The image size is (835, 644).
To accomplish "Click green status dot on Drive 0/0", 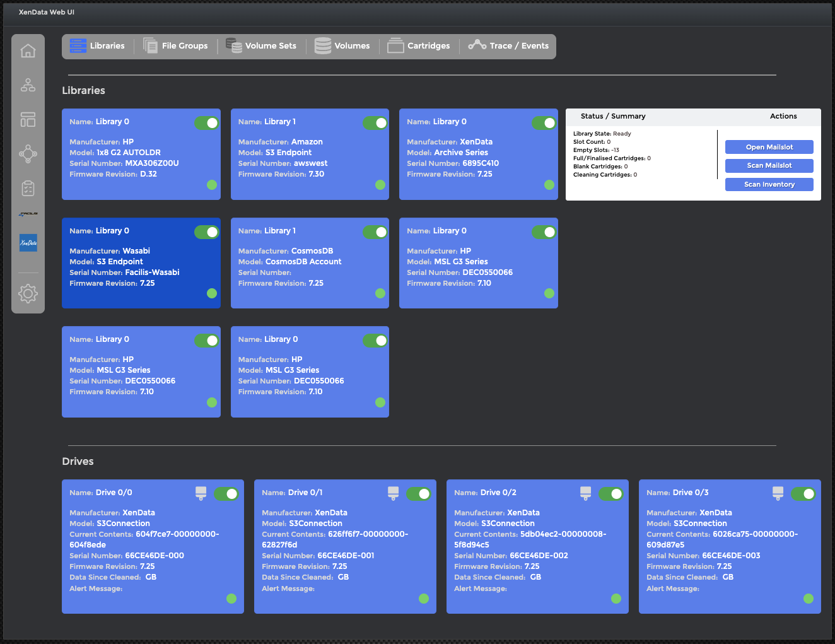I will pos(231,599).
